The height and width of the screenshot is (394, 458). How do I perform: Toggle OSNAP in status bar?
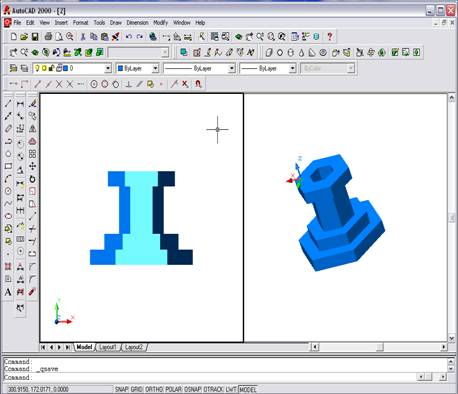click(x=193, y=389)
